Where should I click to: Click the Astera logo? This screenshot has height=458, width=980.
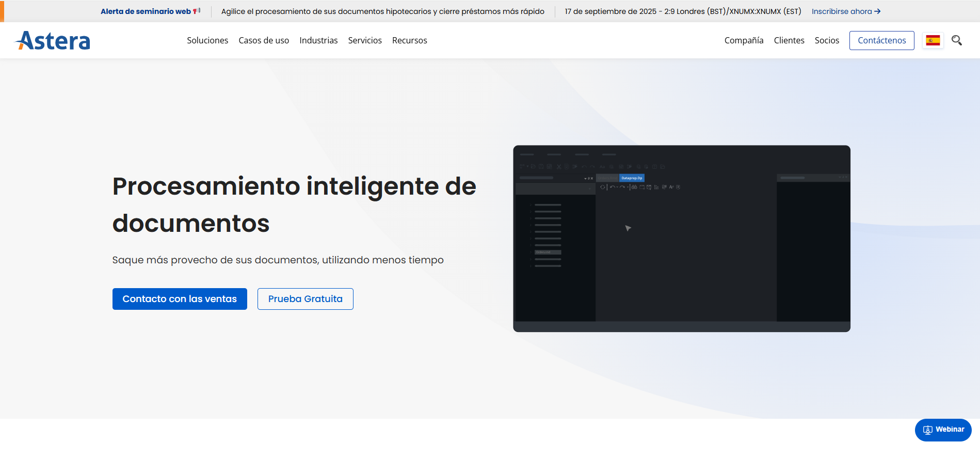tap(53, 40)
